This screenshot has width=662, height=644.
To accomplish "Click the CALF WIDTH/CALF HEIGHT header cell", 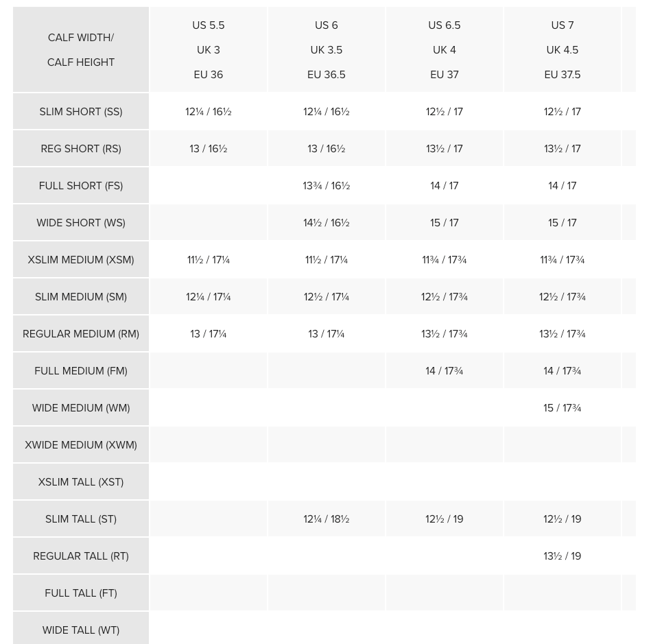I will coord(81,50).
